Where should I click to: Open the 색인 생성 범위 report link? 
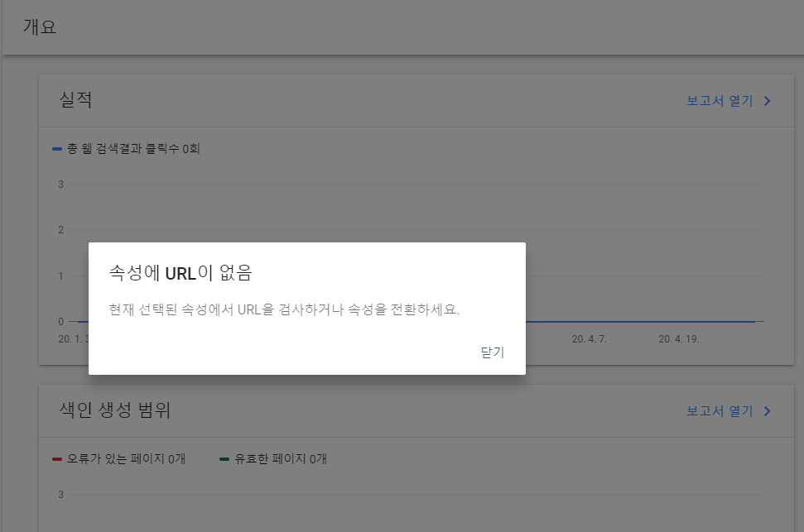click(x=720, y=411)
